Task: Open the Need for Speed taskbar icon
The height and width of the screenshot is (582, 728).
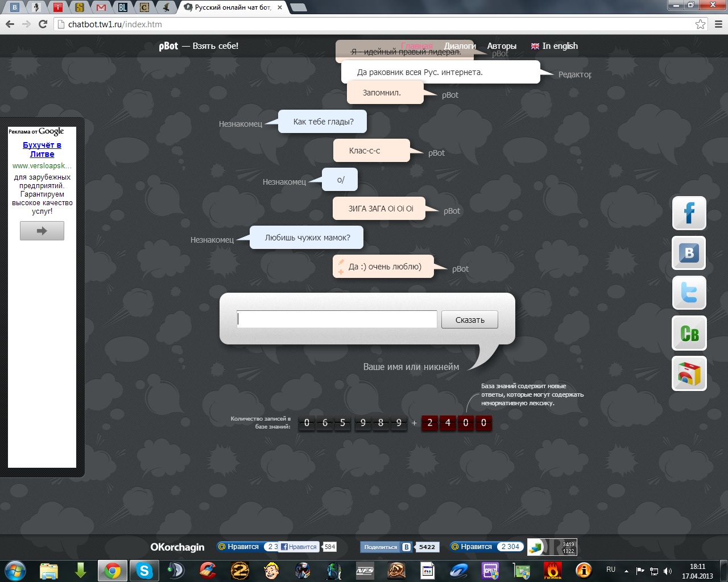Action: (x=365, y=570)
